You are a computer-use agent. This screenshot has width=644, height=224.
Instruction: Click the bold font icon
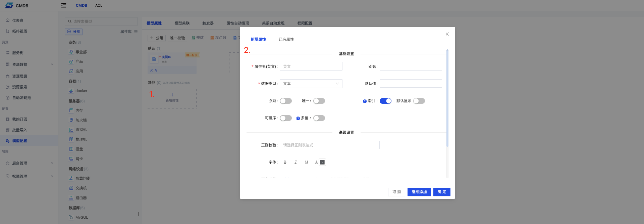point(285,162)
